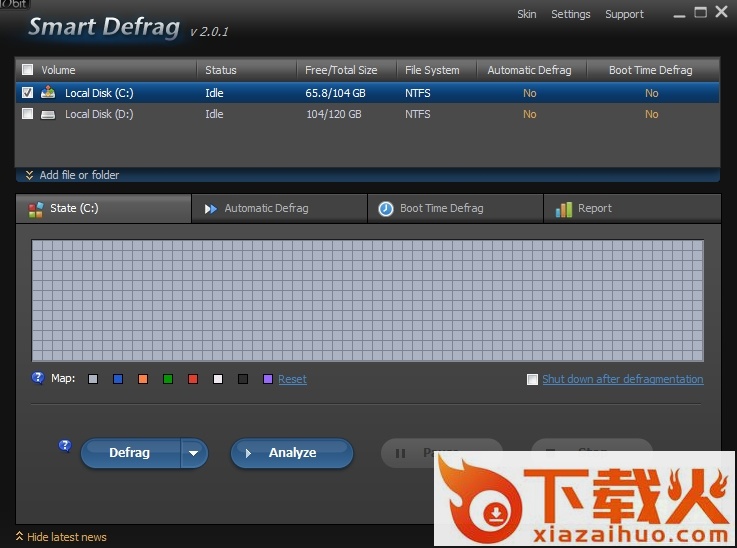Uncheck the Local Disk (C:) checkbox
This screenshot has height=548, width=737.
coord(28,93)
